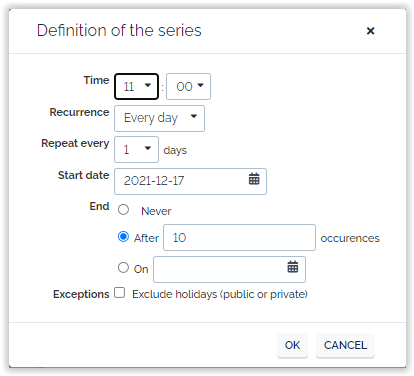Focus the occurrences count input field
This screenshot has height=376, width=414.
coord(239,237)
